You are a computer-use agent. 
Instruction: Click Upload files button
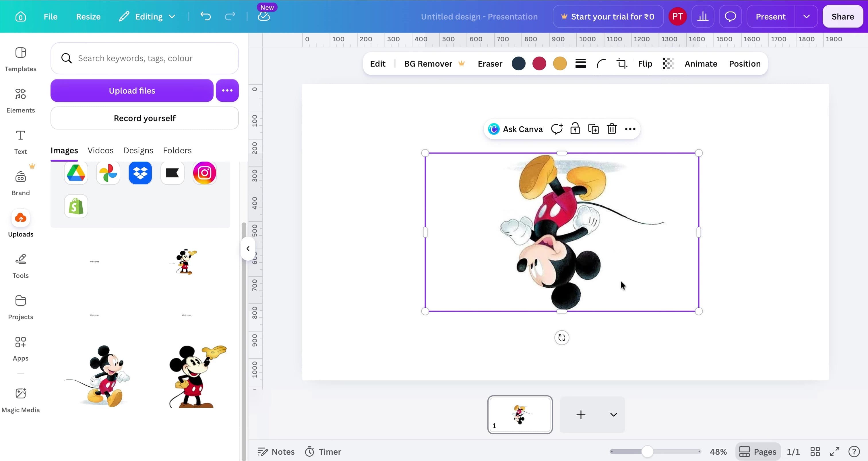pos(132,90)
